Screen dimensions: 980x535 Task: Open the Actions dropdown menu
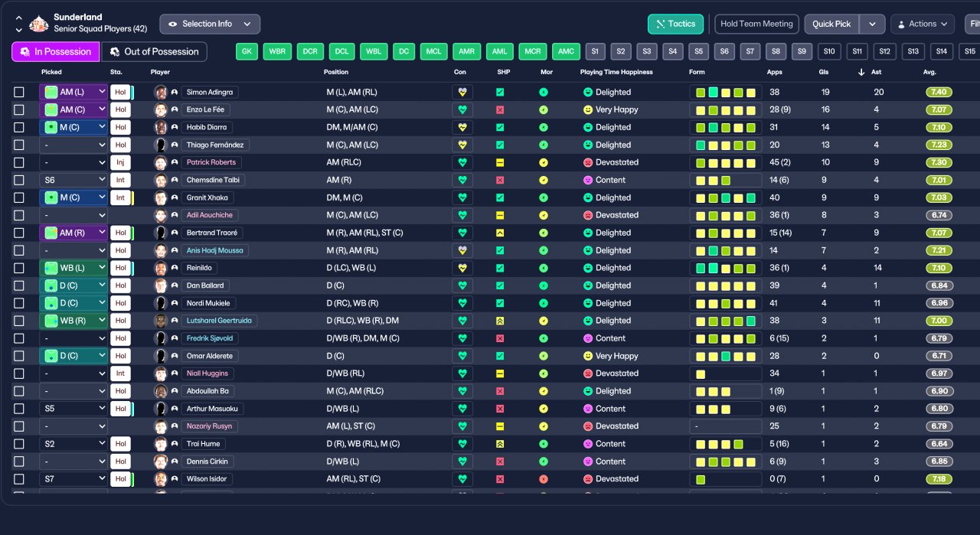coord(923,24)
